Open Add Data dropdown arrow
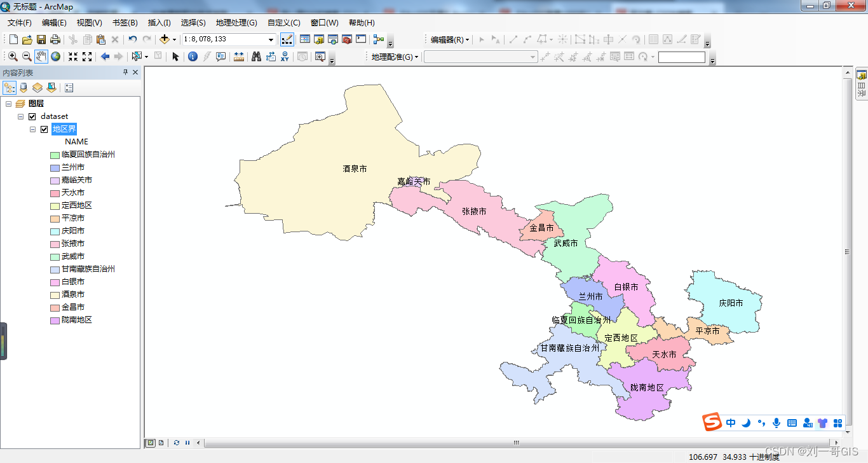 pyautogui.click(x=174, y=39)
